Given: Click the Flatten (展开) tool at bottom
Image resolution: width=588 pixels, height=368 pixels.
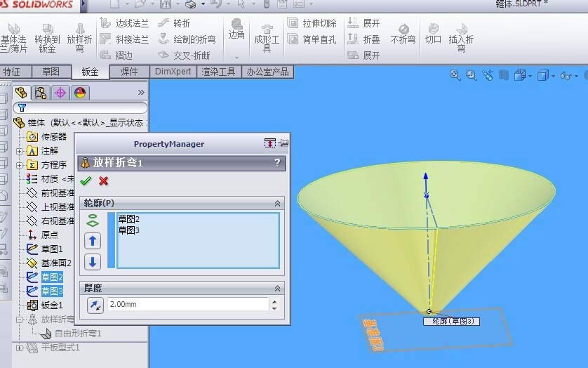Looking at the screenshot, I should point(363,55).
